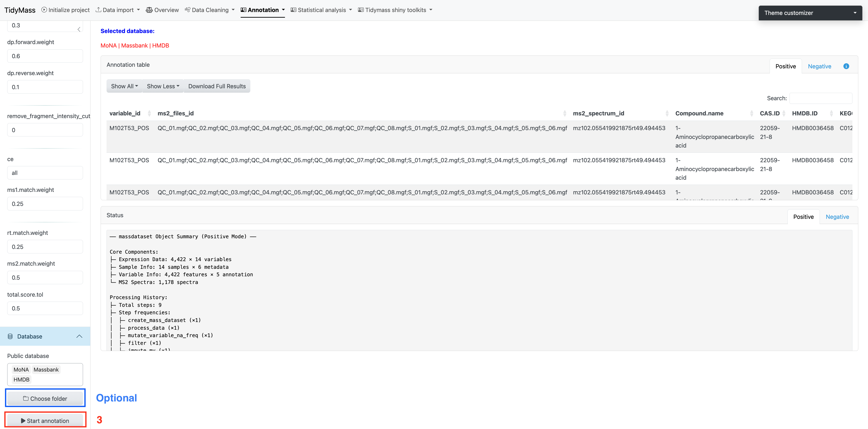
Task: Sort by Compound.name column arrows
Action: pos(752,114)
